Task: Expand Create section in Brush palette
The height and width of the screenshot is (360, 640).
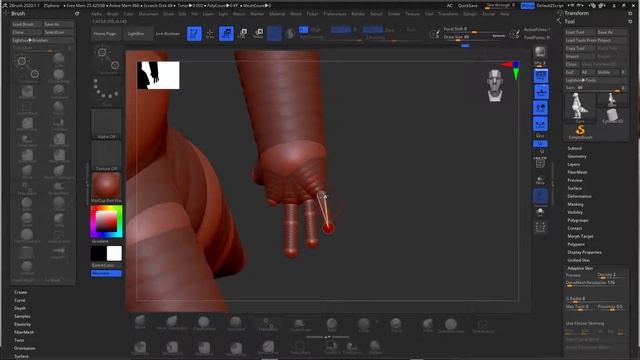Action: pyautogui.click(x=20, y=292)
